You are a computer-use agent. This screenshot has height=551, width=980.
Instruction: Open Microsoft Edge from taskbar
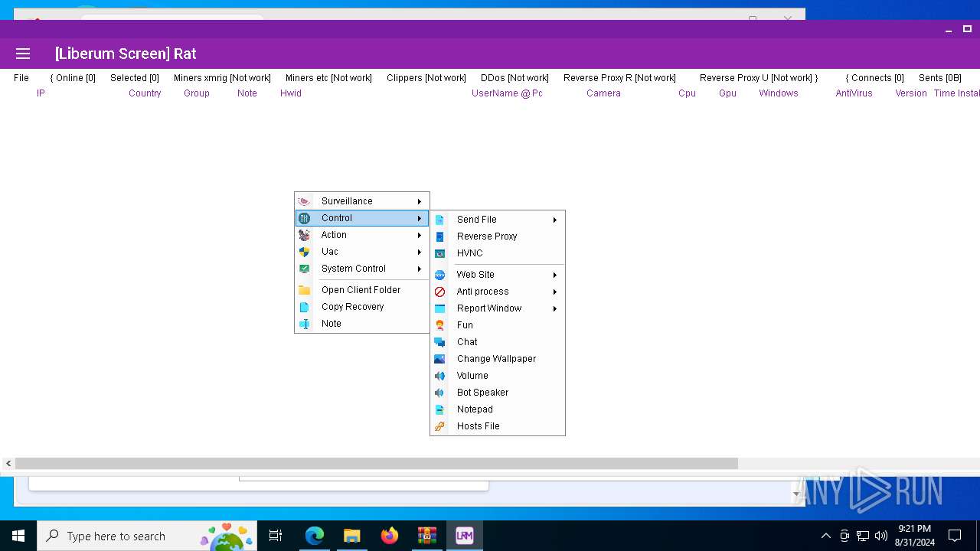pos(315,536)
